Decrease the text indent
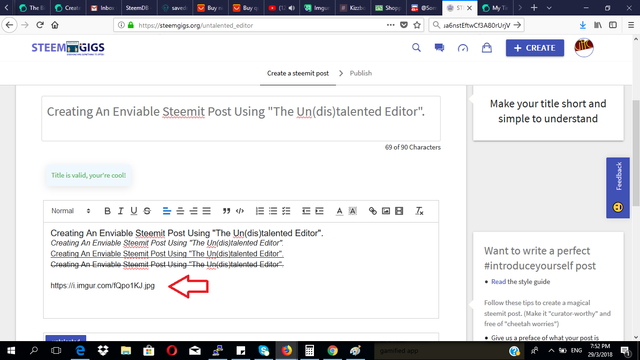 pyautogui.click(x=306, y=211)
